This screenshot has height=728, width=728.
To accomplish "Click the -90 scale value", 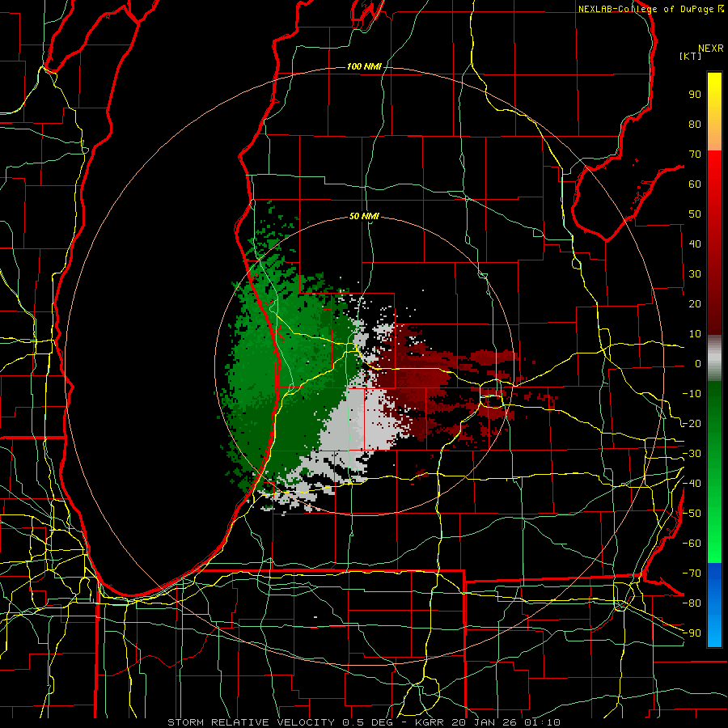I will [692, 633].
